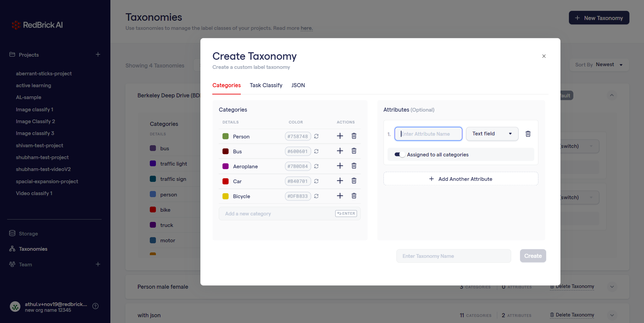Click the Enter Taxonomy Name field
This screenshot has height=323, width=644.
point(453,256)
